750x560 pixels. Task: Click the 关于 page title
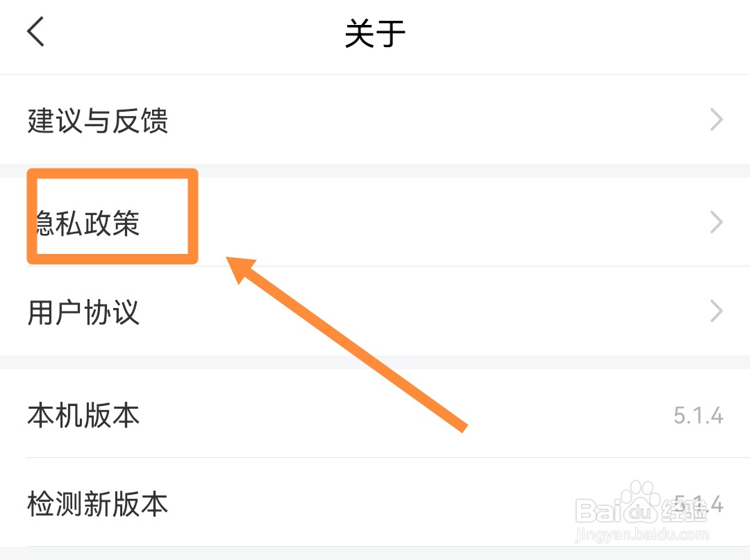coord(375,33)
